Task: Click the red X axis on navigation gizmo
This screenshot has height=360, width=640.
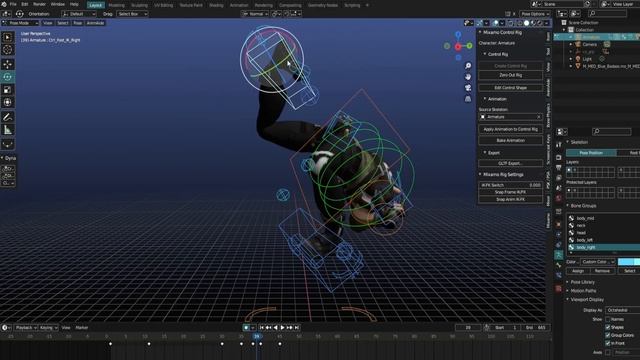Action: coord(458,47)
